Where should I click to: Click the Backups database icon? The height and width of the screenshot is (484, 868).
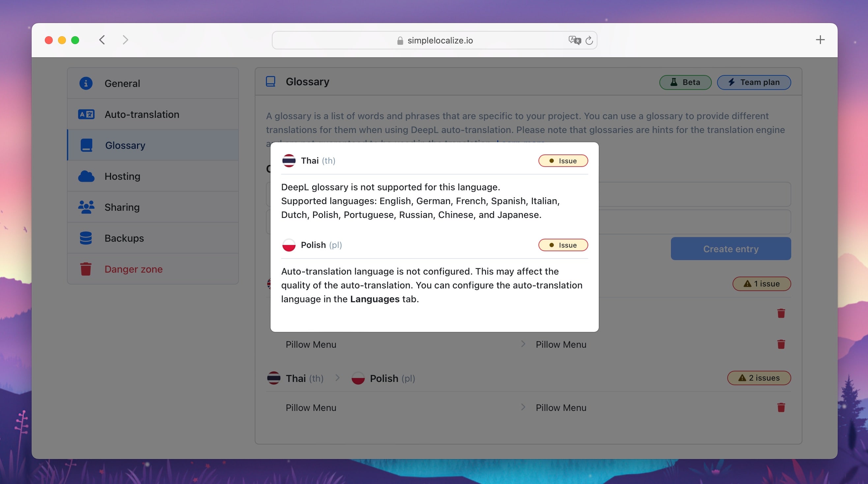tap(86, 238)
